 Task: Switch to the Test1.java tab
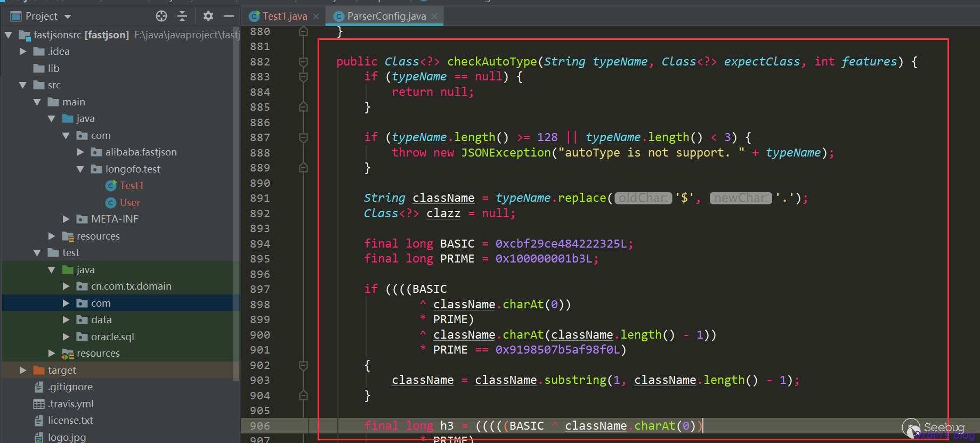coord(285,16)
